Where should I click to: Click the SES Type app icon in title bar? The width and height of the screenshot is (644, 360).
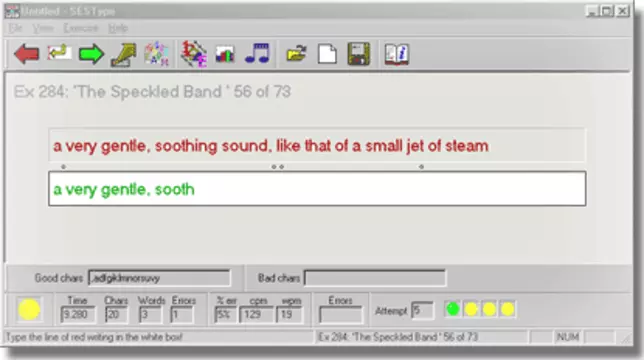pos(12,11)
